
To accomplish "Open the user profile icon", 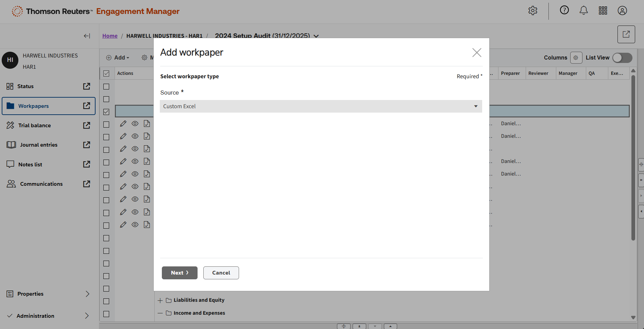I will click(x=622, y=11).
